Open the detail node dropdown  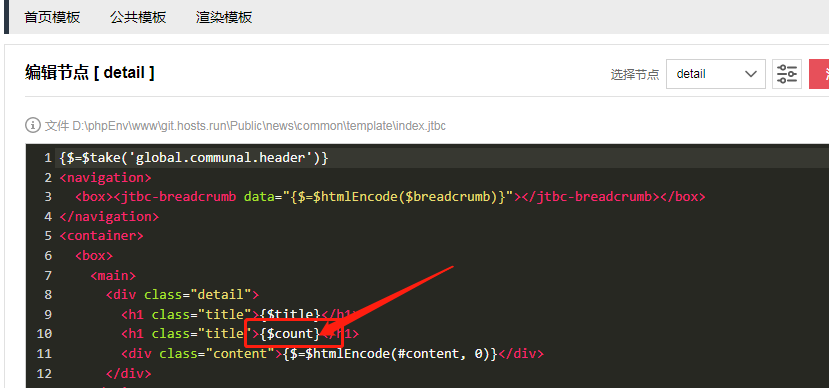(716, 74)
